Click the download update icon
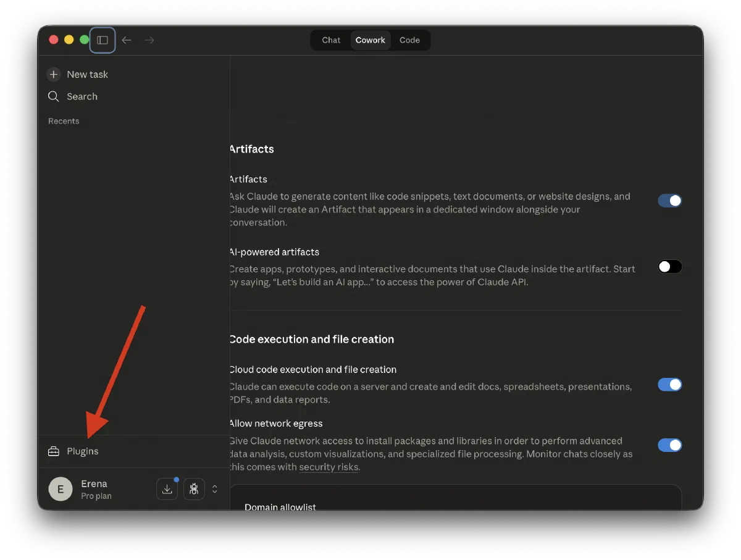Viewport: 741px width, 560px height. click(x=167, y=489)
